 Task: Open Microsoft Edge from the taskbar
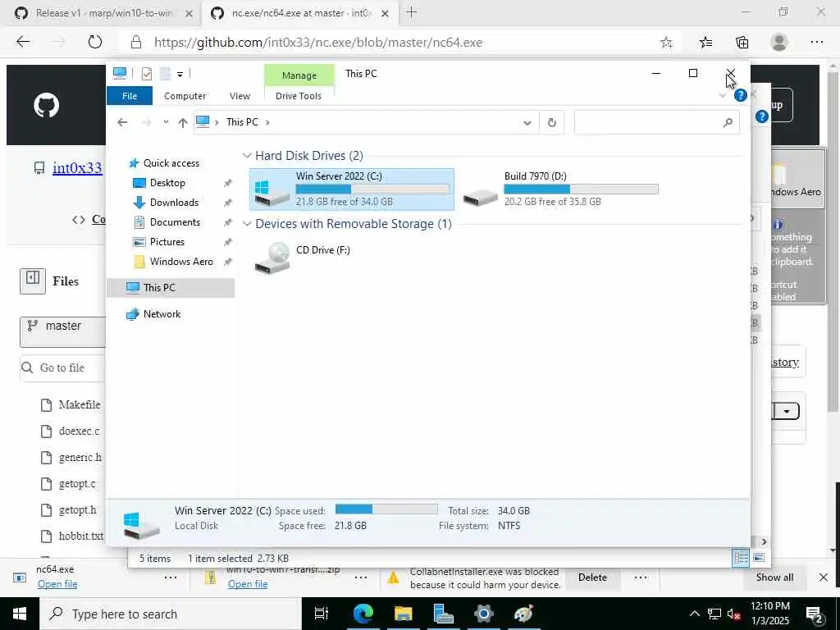click(363, 614)
